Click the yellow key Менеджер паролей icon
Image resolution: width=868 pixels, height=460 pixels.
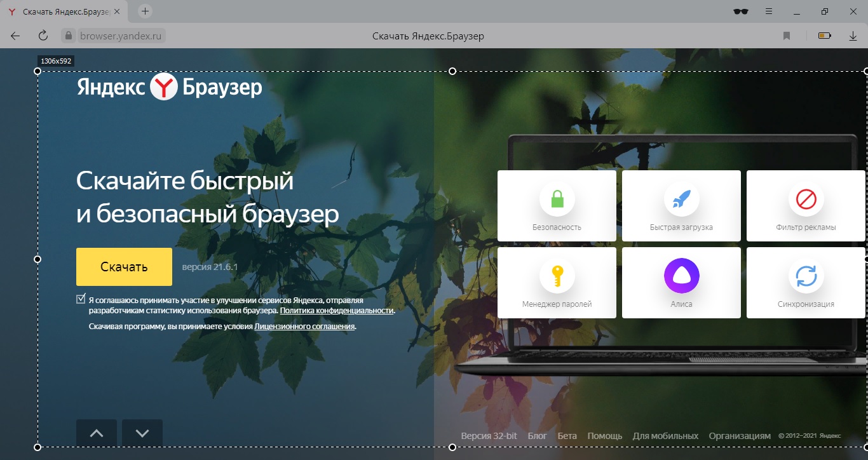pyautogui.click(x=557, y=276)
